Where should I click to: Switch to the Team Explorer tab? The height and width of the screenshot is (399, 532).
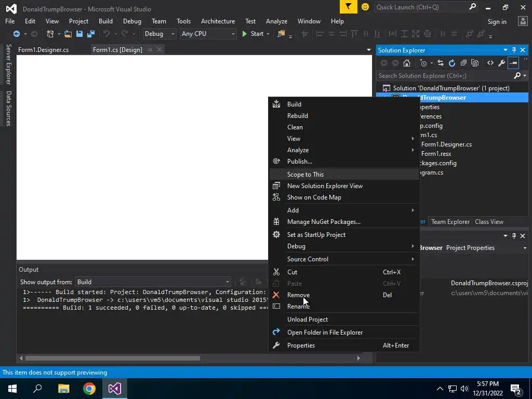[450, 222]
